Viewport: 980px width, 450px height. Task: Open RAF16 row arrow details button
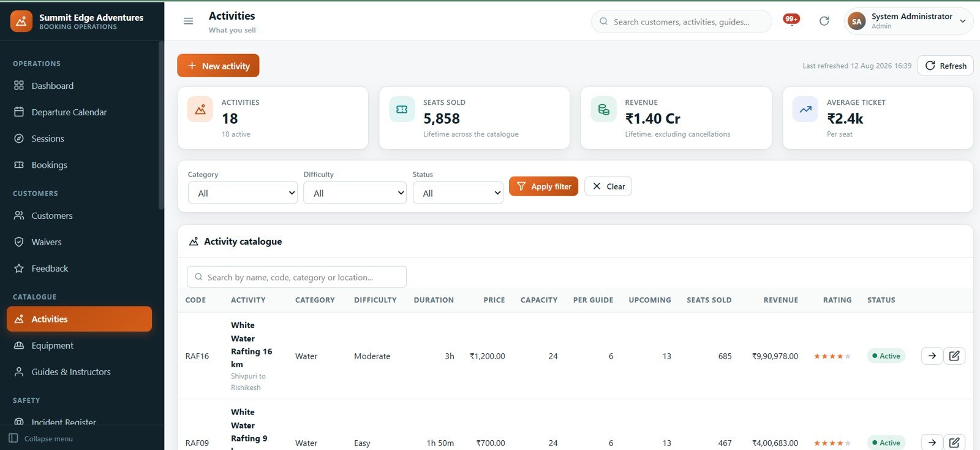(932, 356)
